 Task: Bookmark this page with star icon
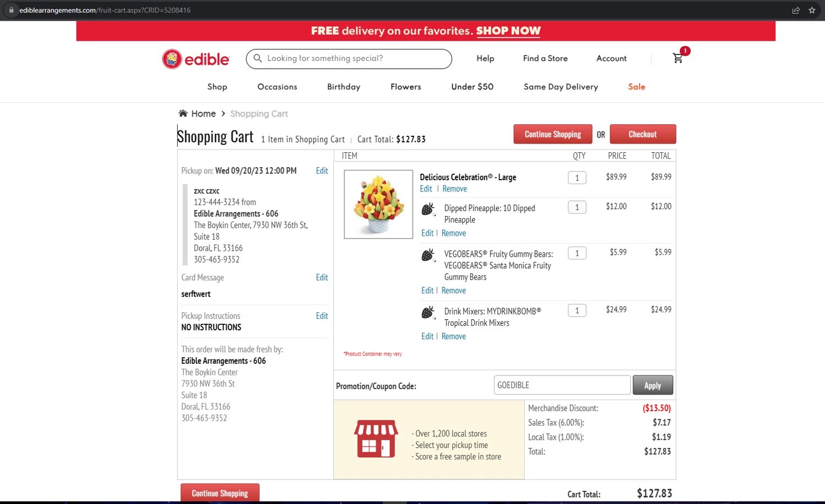click(812, 10)
